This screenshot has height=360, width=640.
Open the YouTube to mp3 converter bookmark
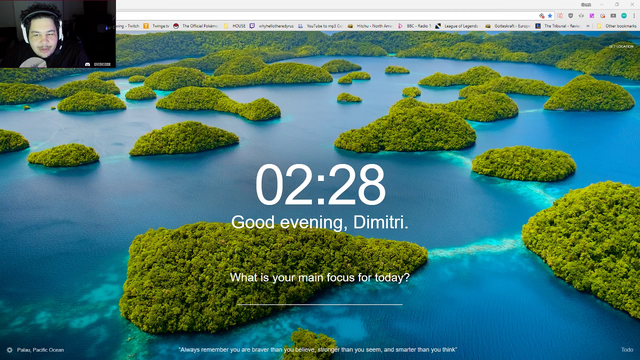point(320,26)
